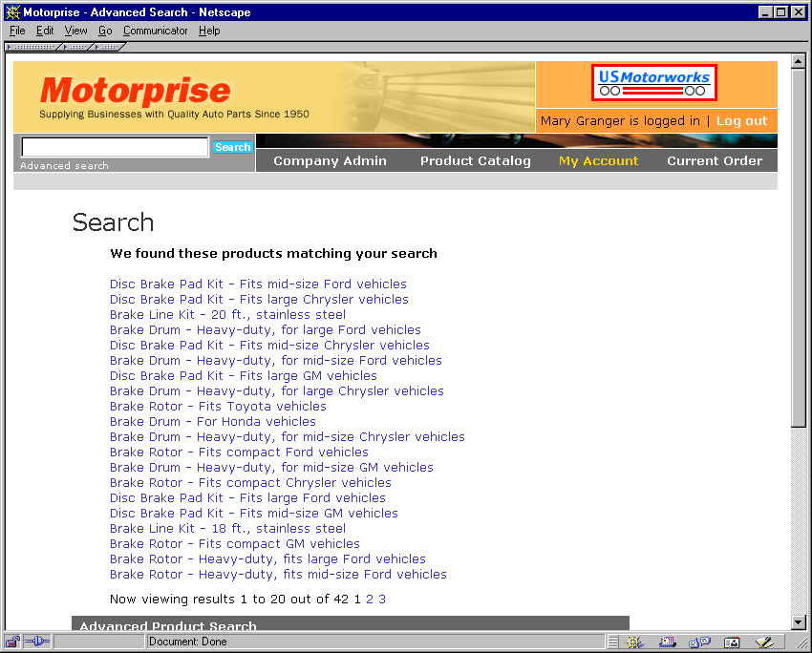Open Brake Rotor heavy-duty mid-size Ford link
Viewport: 812px width, 653px height.
tap(278, 574)
